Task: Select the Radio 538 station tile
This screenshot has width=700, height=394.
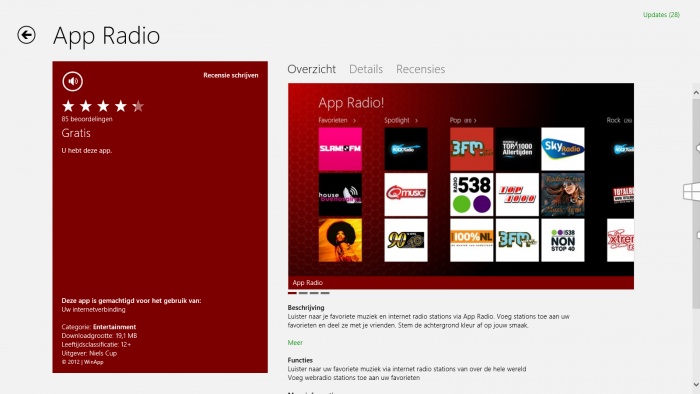Action: pyautogui.click(x=471, y=195)
